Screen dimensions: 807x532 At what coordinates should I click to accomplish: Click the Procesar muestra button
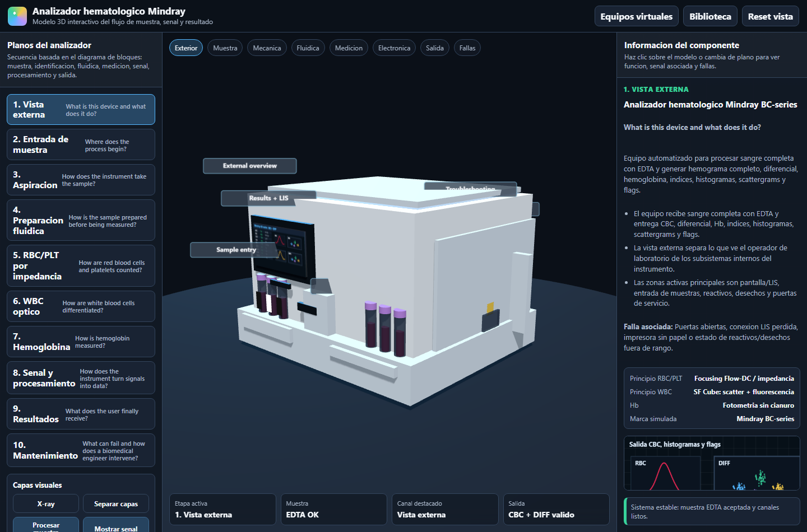pyautogui.click(x=46, y=525)
